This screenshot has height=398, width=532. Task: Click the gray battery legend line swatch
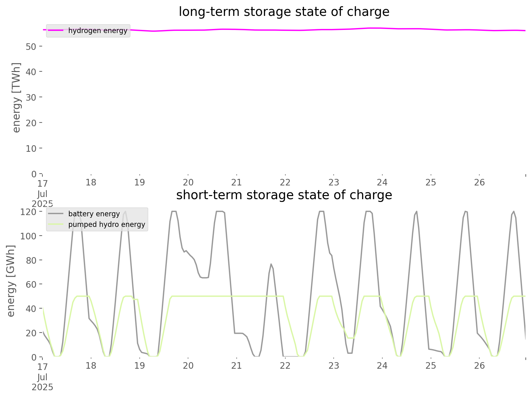click(56, 214)
